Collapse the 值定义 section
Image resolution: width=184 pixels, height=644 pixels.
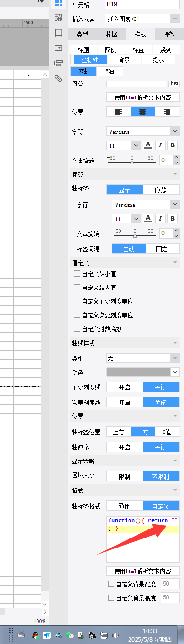tap(175, 263)
